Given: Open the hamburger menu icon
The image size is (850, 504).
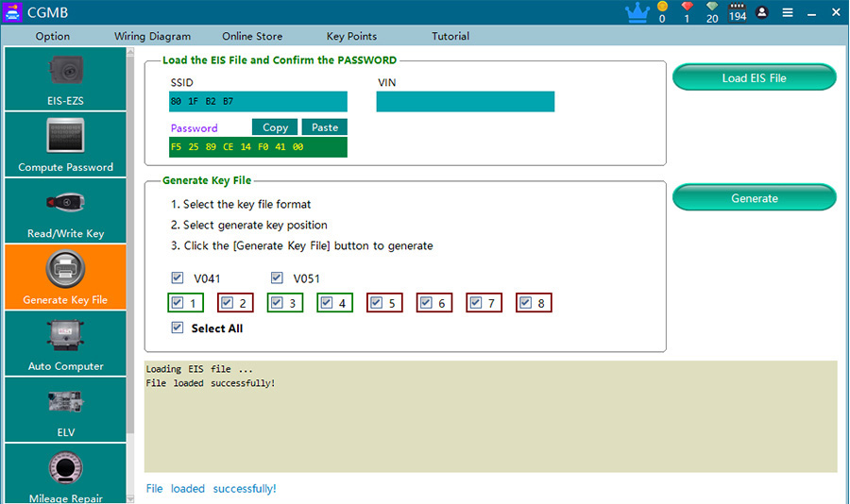Looking at the screenshot, I should coord(788,12).
